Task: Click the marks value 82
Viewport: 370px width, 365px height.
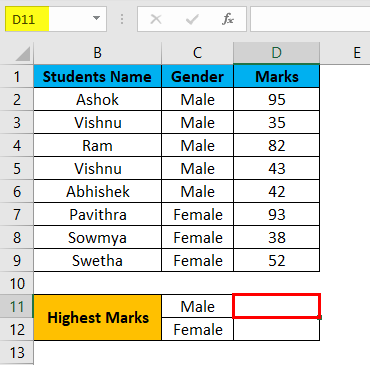Action: pos(276,145)
